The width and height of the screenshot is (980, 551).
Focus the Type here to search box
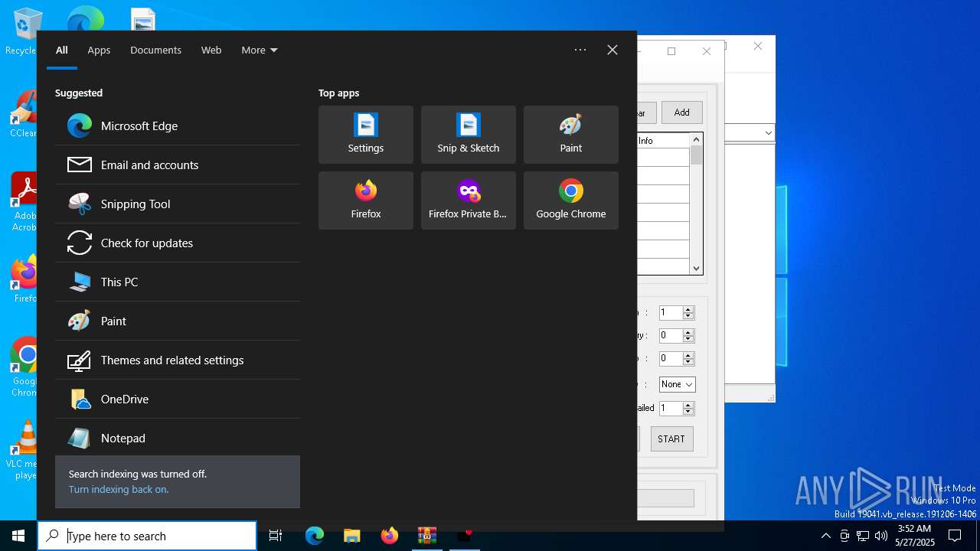point(147,536)
